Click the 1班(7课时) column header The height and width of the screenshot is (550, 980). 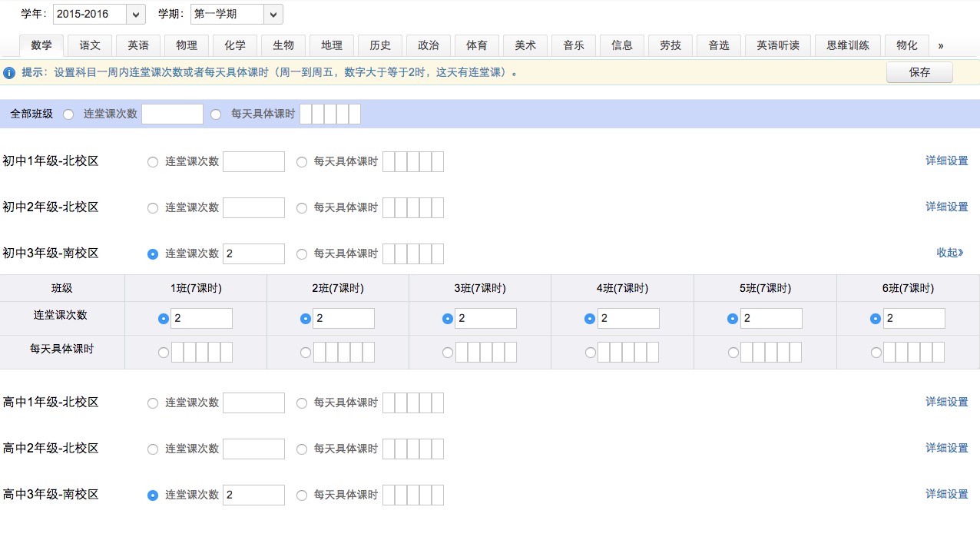196,288
